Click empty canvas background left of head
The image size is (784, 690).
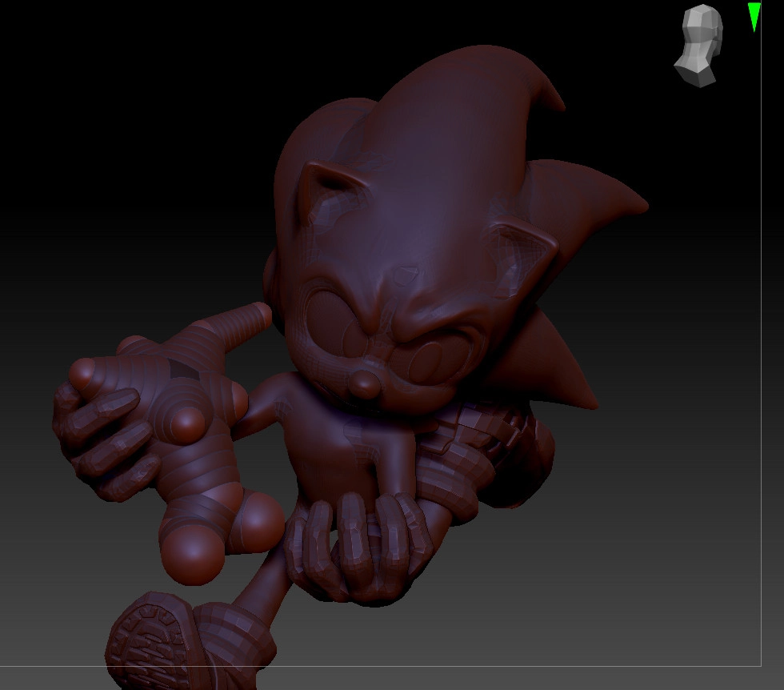[x=120, y=200]
